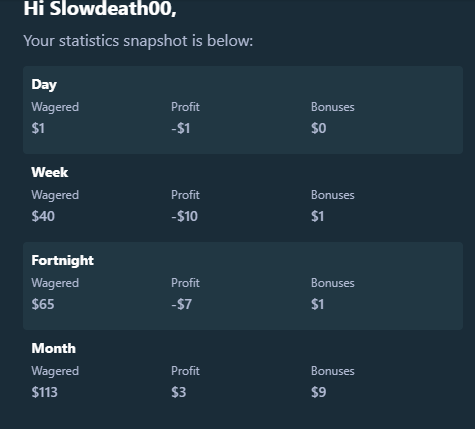The image size is (475, 429).
Task: Click the Month bonuses amount $9
Action: [319, 392]
